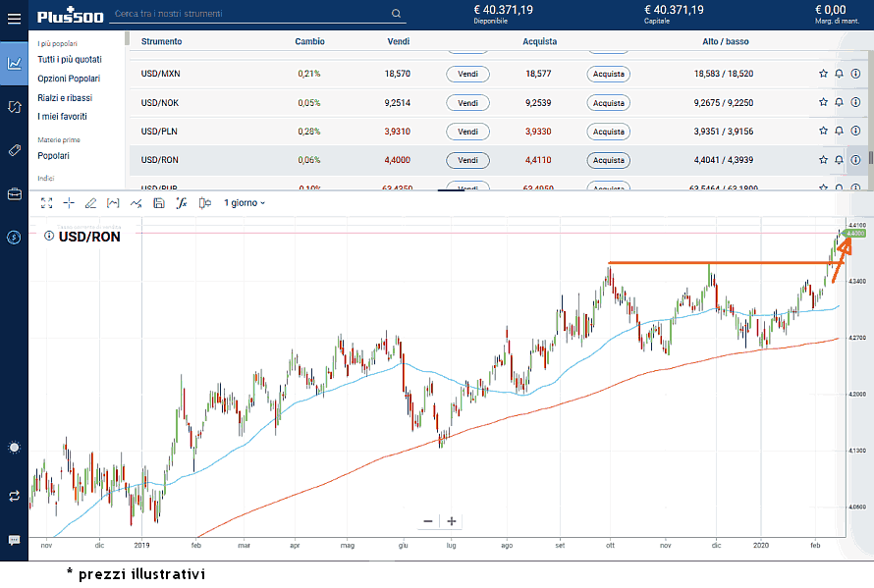Zoom in chart with plus button
The height and width of the screenshot is (588, 874).
[x=452, y=521]
